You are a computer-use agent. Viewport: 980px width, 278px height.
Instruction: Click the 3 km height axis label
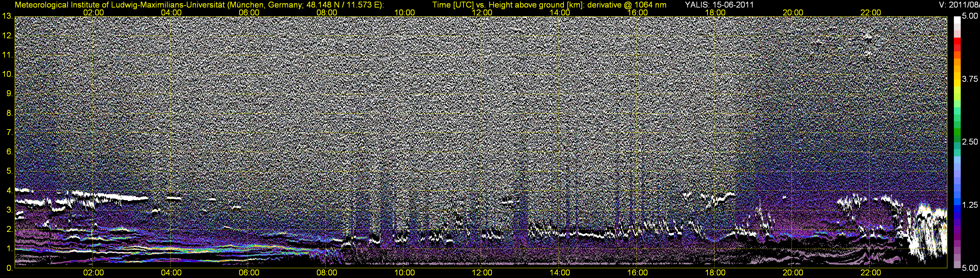pos(9,210)
